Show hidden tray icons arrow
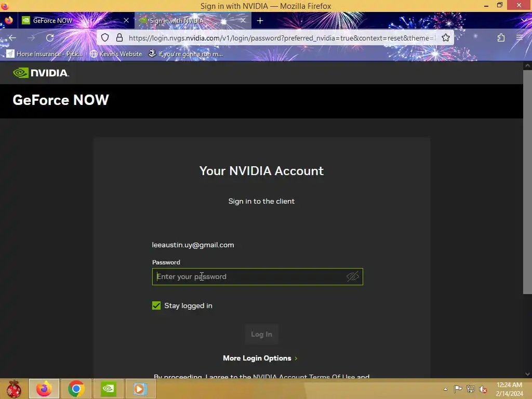This screenshot has height=399, width=532. coord(445,389)
